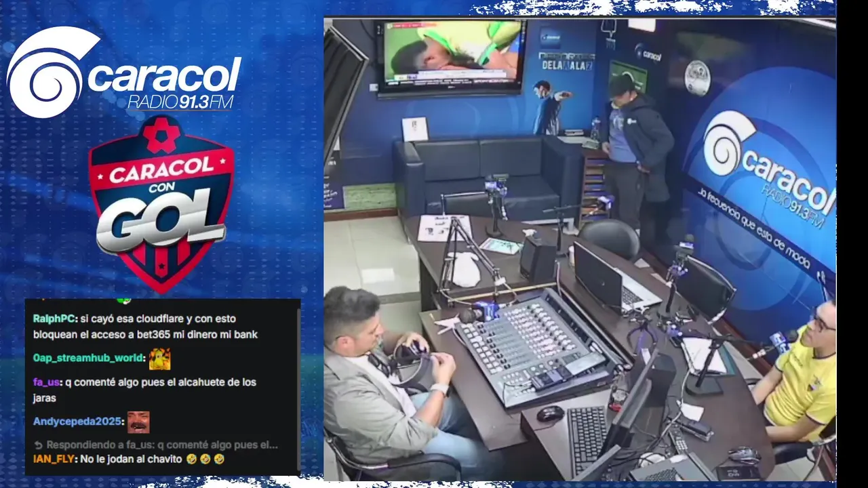Open the 'Respondiendo a fa_us' reply reference

[x=156, y=445]
